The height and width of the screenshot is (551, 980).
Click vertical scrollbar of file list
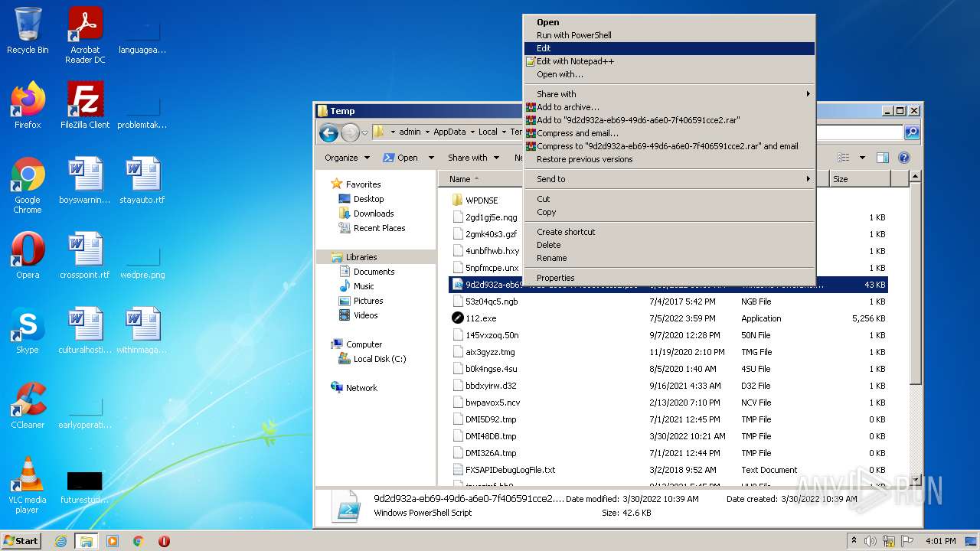[914, 283]
